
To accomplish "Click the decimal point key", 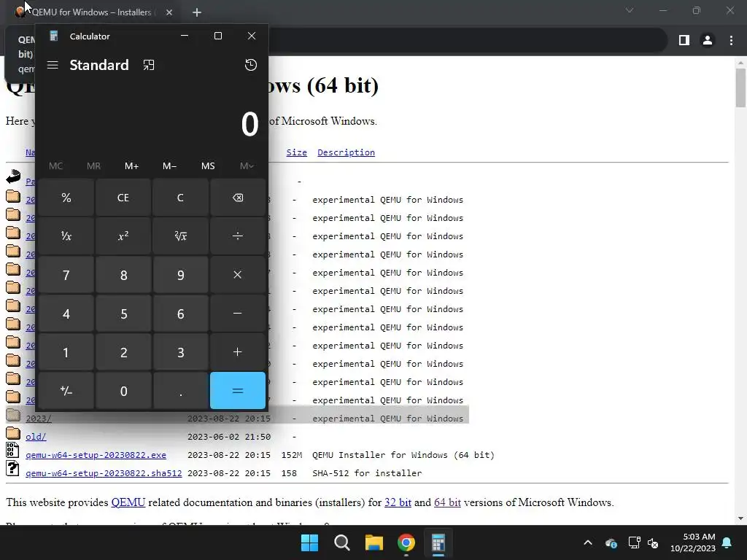I will coord(180,391).
